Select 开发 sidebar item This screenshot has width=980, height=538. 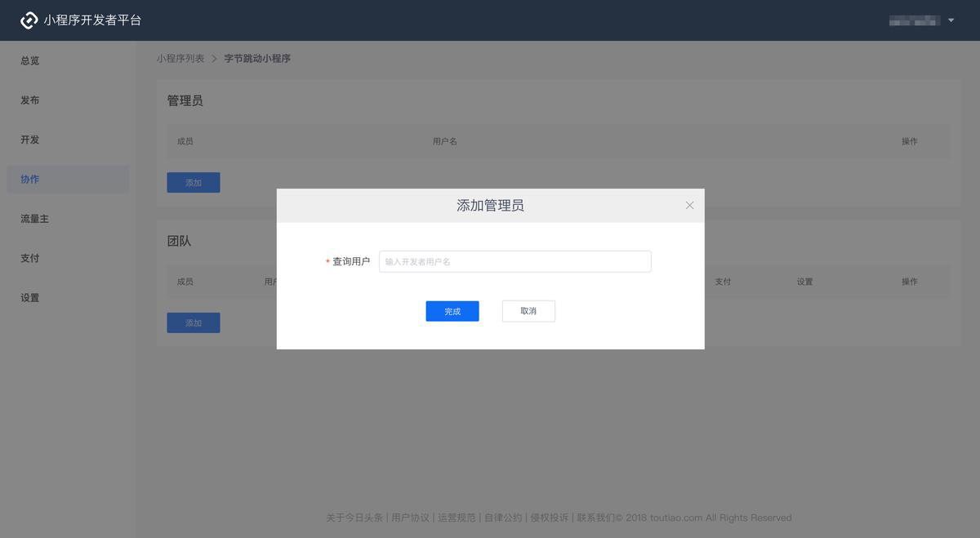pos(30,140)
